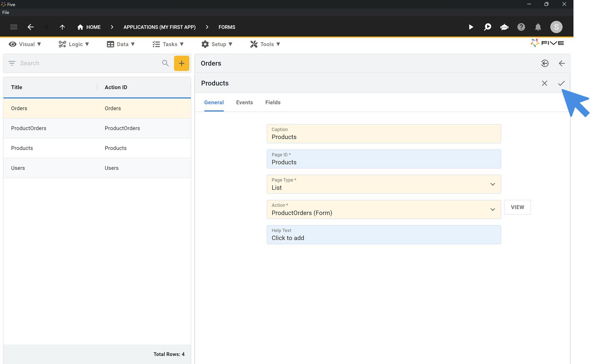Viewport: 600px width, 364px height.
Task: Open the hamburger navigation menu
Action: pyautogui.click(x=14, y=27)
